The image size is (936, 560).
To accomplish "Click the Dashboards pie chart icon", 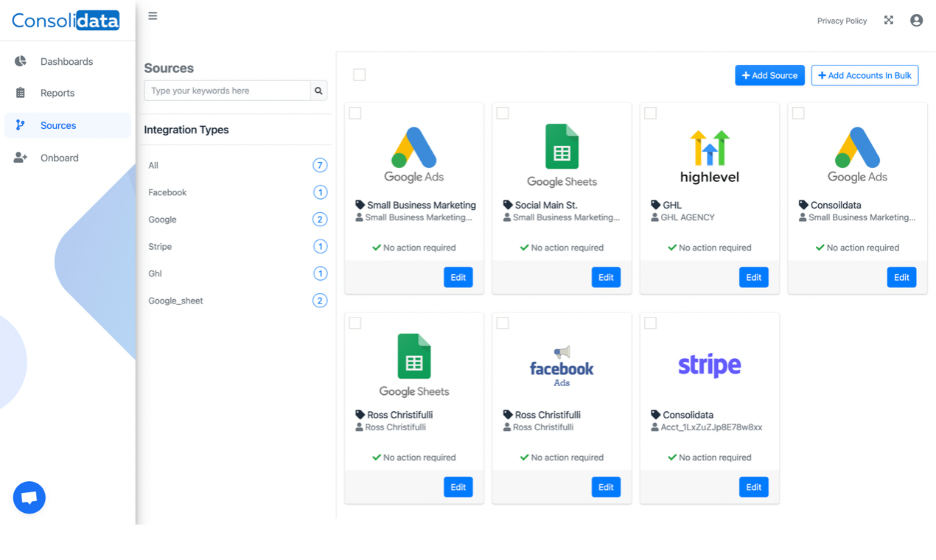I will [x=21, y=61].
